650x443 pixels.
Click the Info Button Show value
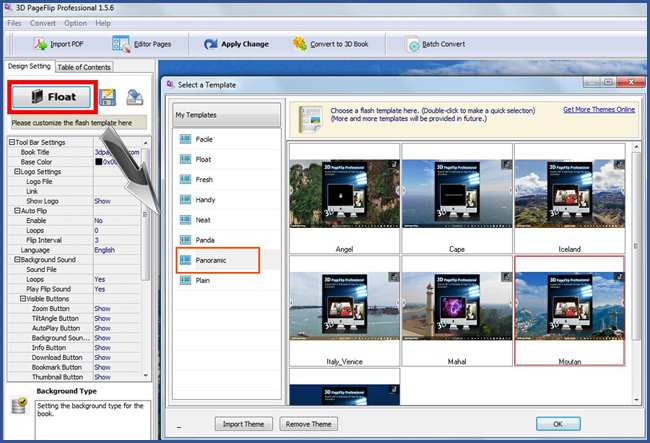click(102, 348)
